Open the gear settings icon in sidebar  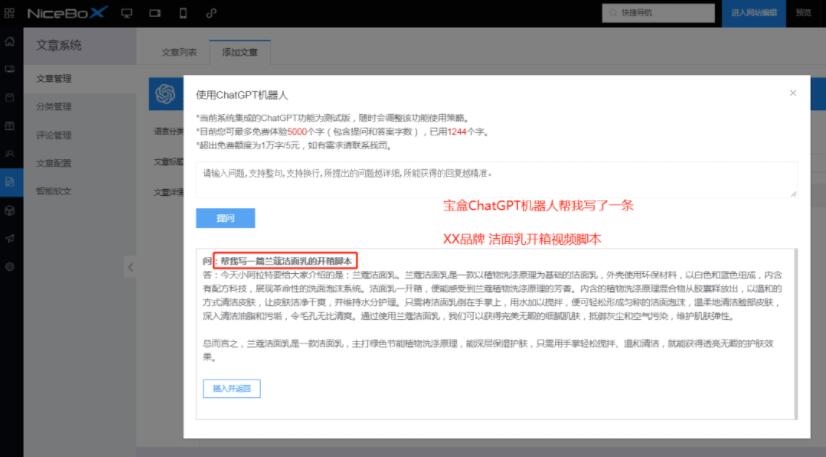9,267
